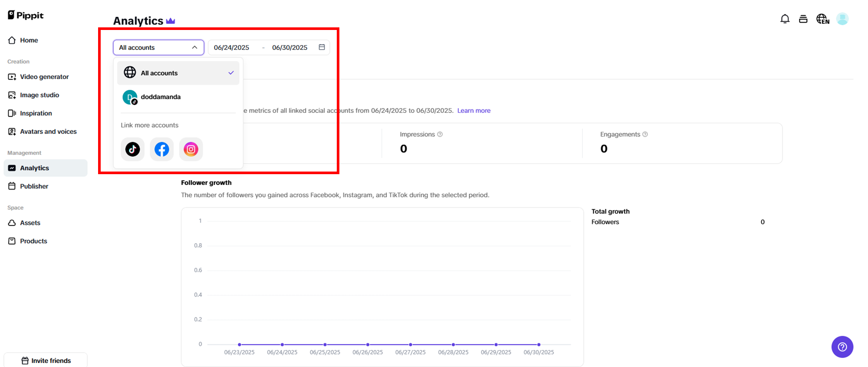Click the Learn more link

click(x=473, y=111)
